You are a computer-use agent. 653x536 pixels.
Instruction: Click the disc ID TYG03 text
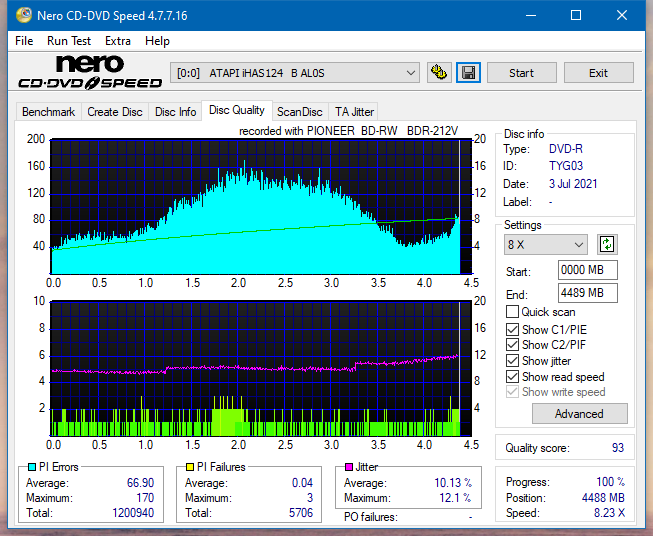[566, 166]
